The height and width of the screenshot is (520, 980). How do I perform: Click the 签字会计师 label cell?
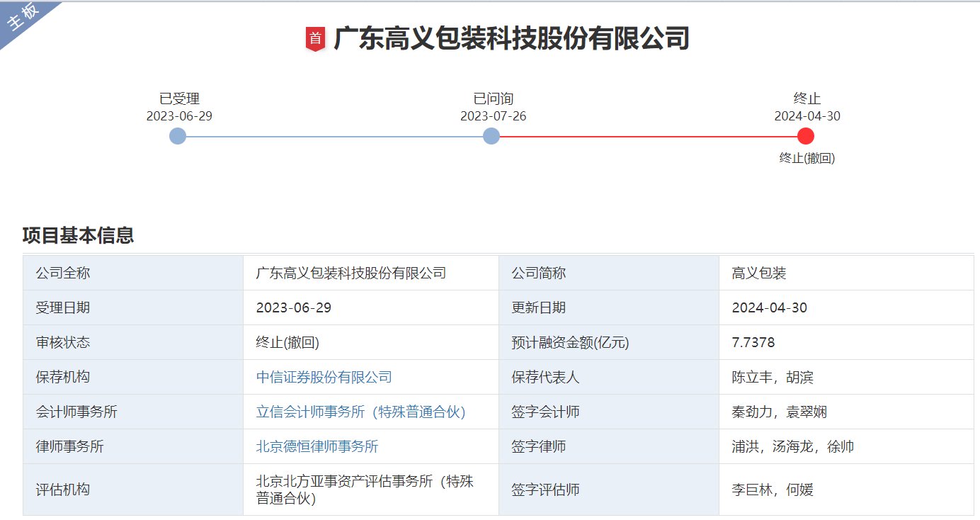point(609,412)
